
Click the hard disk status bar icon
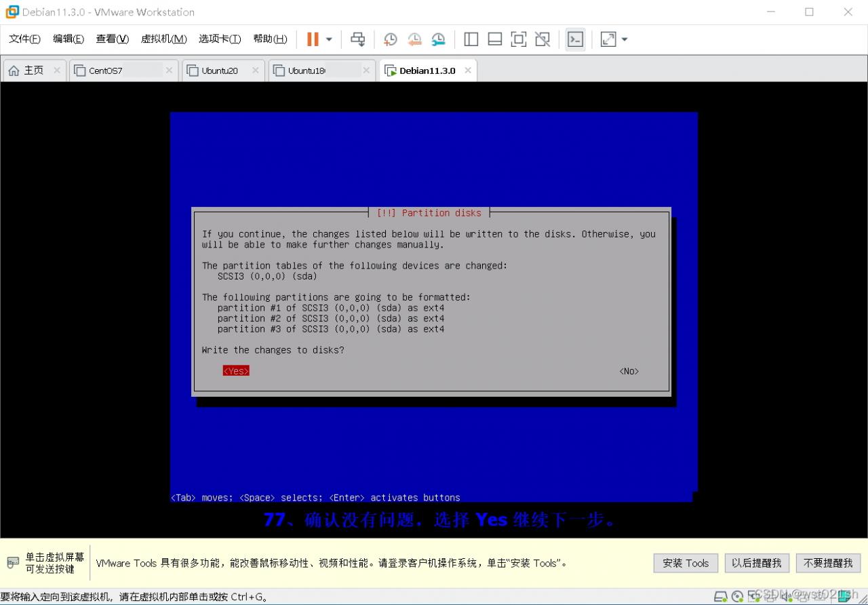click(x=721, y=597)
